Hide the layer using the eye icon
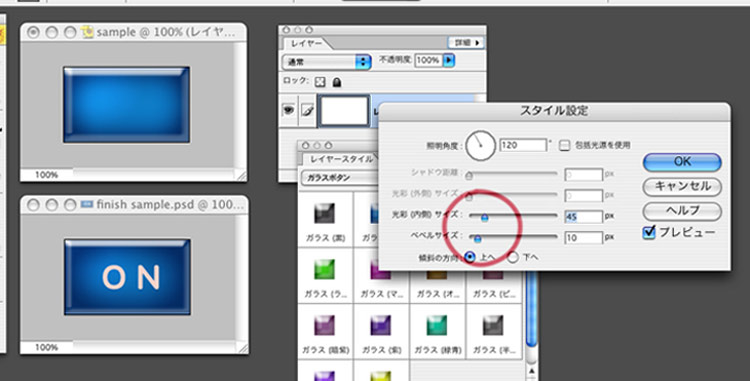Viewport: 750px width, 381px height. (x=288, y=110)
